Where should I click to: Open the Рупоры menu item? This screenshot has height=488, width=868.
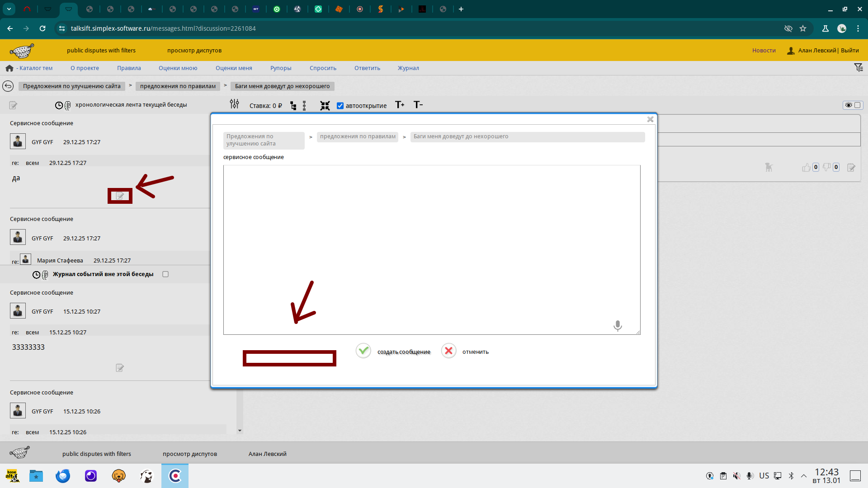(x=281, y=68)
